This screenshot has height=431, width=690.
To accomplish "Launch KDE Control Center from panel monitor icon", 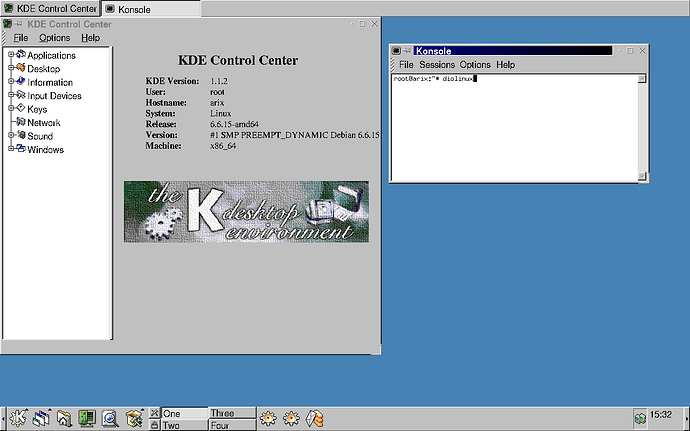I will point(87,417).
